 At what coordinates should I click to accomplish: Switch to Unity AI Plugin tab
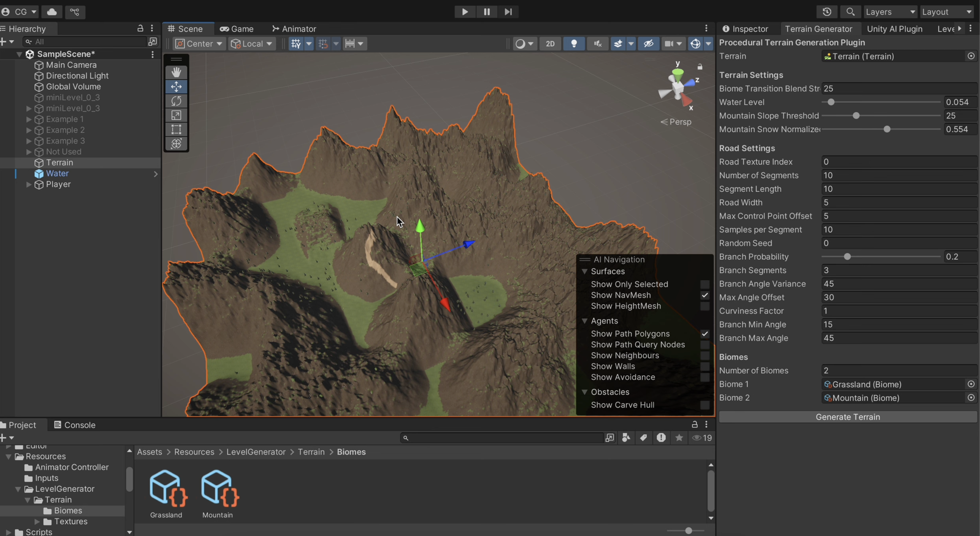(894, 29)
